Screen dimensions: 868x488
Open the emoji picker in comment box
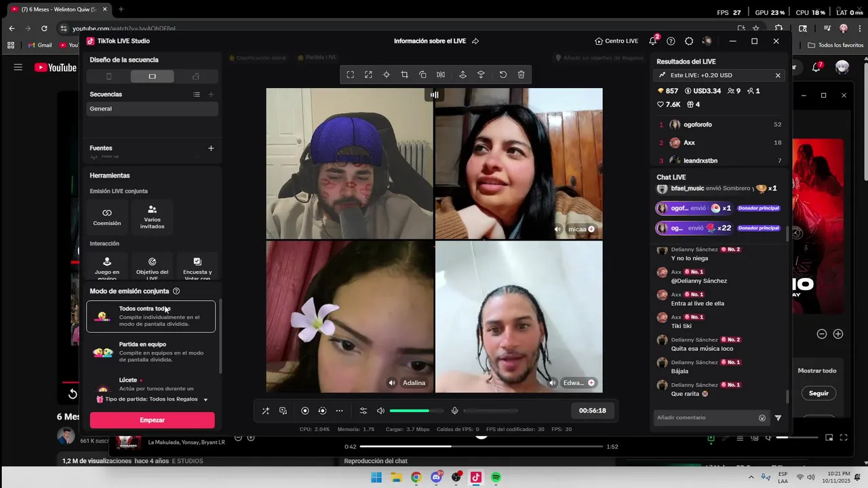(762, 418)
